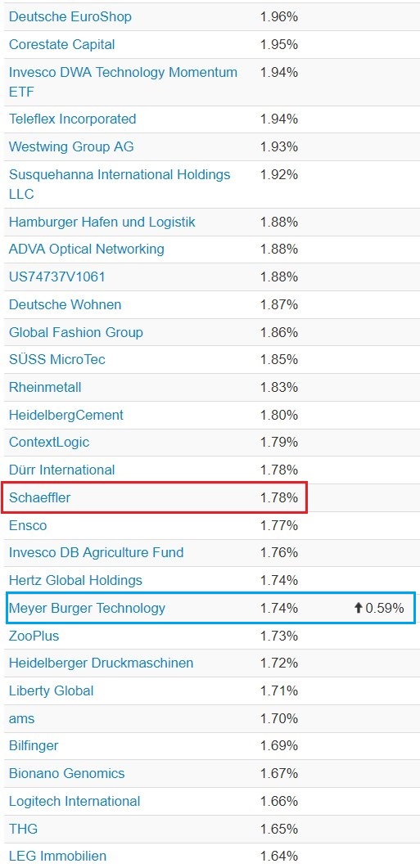Click the 0.59% change value
Screen dimensions: 420x868
[x=385, y=608]
